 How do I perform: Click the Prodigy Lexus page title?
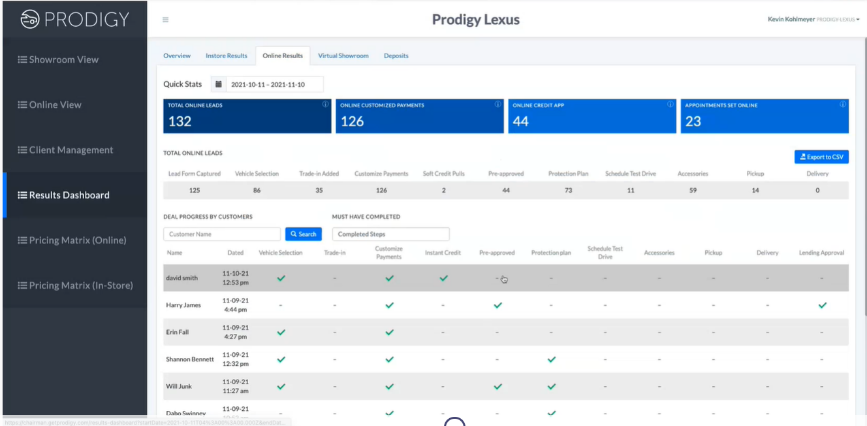coord(476,20)
